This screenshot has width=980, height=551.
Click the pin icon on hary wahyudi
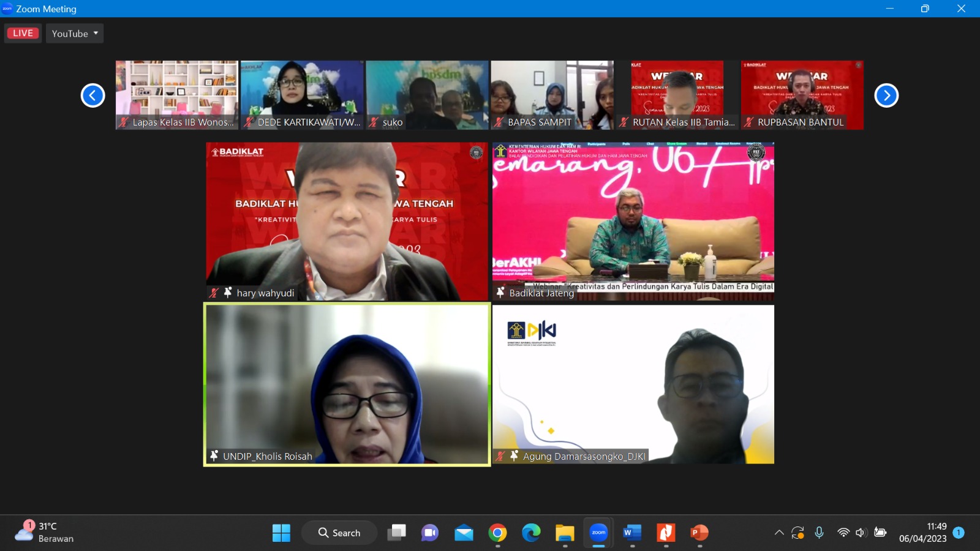[228, 293]
